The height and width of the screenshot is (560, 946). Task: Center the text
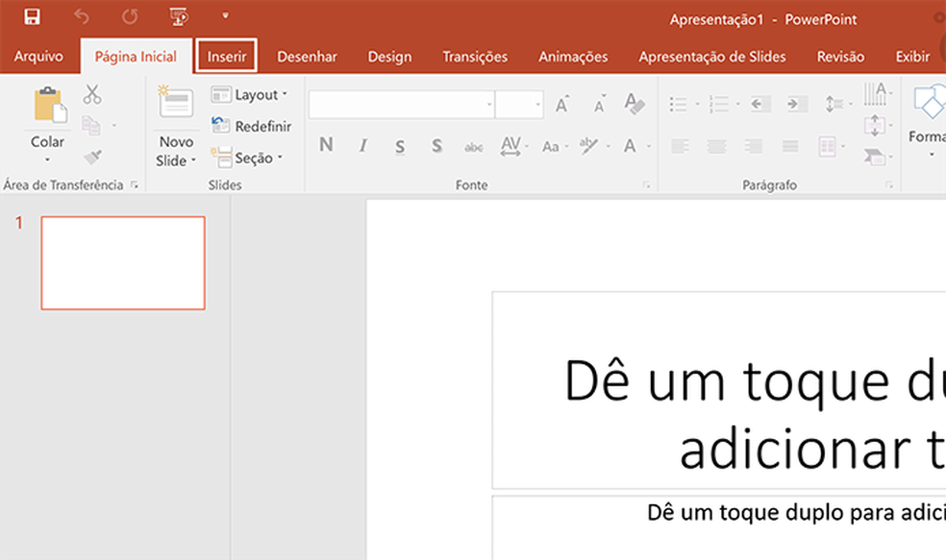tap(717, 146)
